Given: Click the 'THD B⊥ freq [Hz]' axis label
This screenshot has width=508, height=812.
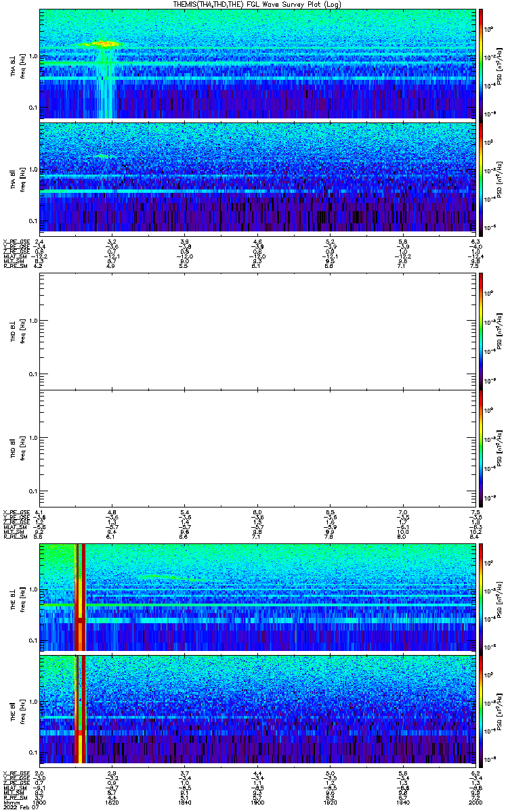Looking at the screenshot, I should 18,331.
